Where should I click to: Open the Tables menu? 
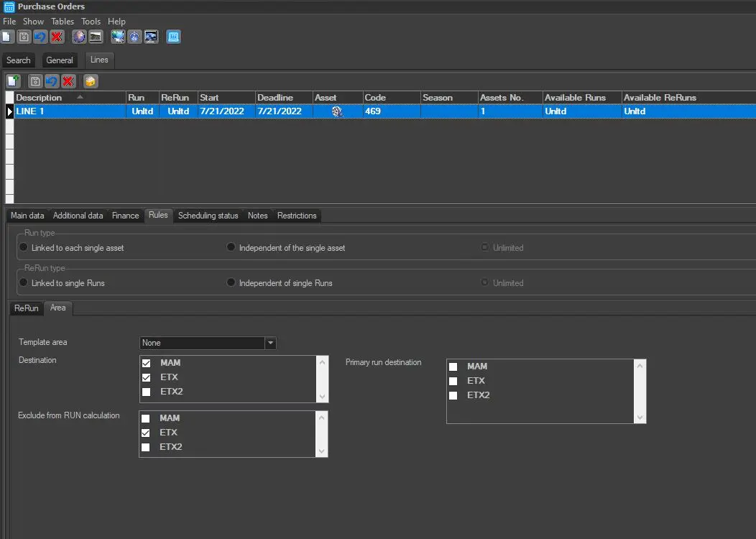pyautogui.click(x=63, y=22)
